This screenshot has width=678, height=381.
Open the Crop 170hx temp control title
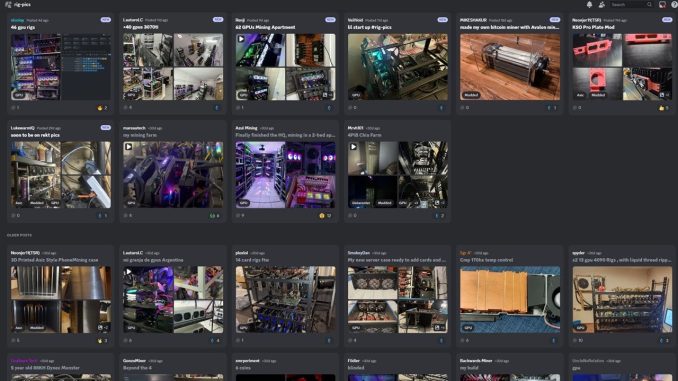click(x=486, y=260)
